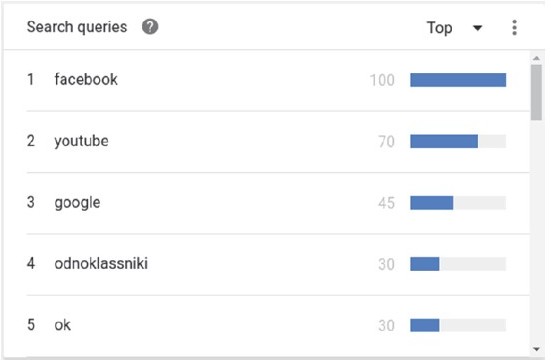Click the odnoklassniki 30 score bar
Viewport: 551px width, 363px height.
[458, 264]
